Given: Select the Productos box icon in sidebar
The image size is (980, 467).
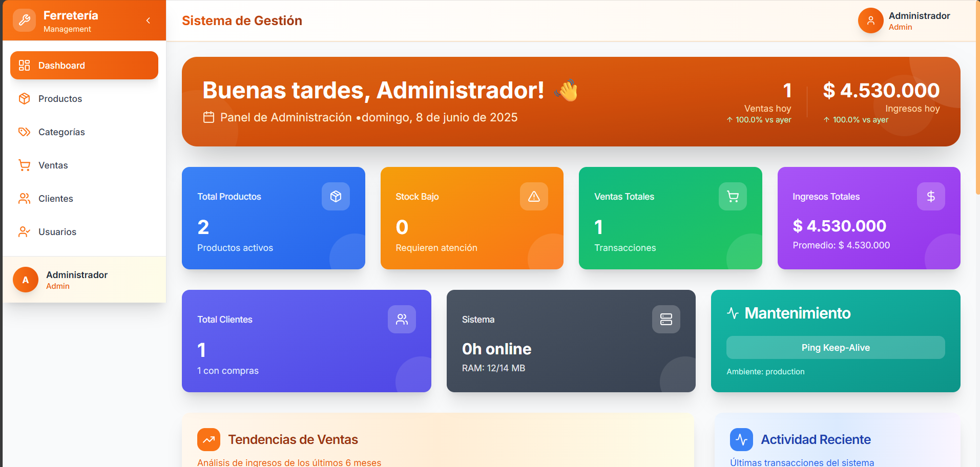Looking at the screenshot, I should [x=24, y=98].
